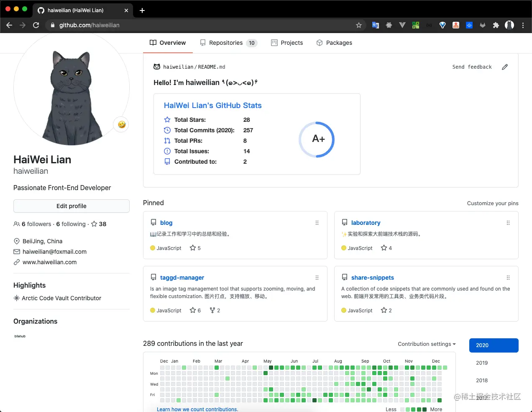Image resolution: width=532 pixels, height=412 pixels.
Task: Open Chrome's three-dot menu
Action: (x=523, y=25)
